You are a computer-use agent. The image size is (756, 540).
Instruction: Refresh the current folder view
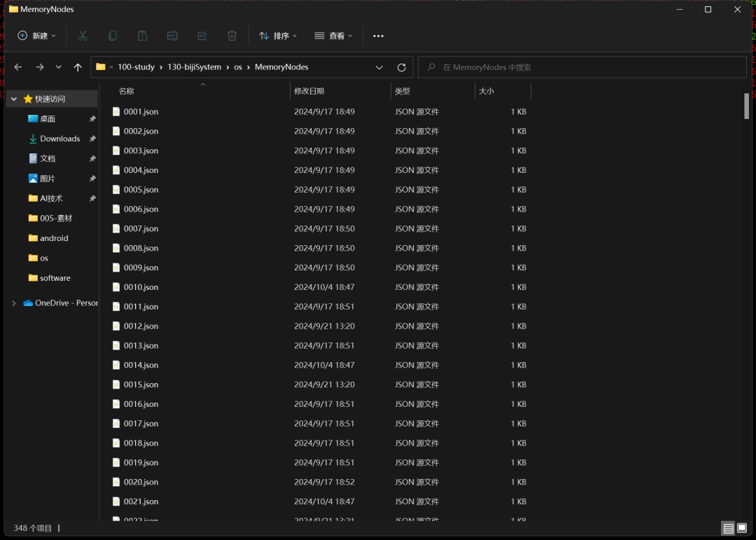(x=401, y=67)
